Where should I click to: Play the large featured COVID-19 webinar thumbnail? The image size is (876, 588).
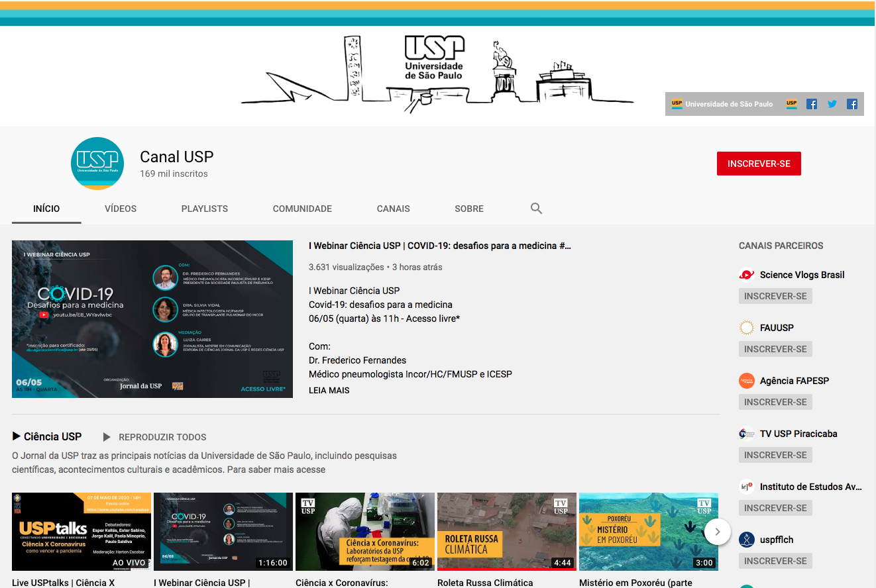pyautogui.click(x=152, y=319)
